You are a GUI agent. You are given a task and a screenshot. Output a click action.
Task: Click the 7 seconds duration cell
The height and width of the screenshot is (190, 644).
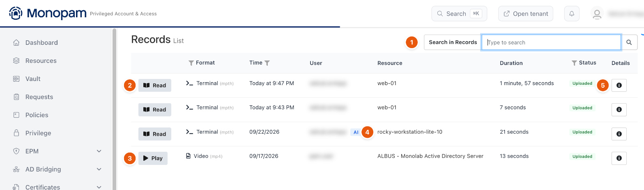coord(513,108)
